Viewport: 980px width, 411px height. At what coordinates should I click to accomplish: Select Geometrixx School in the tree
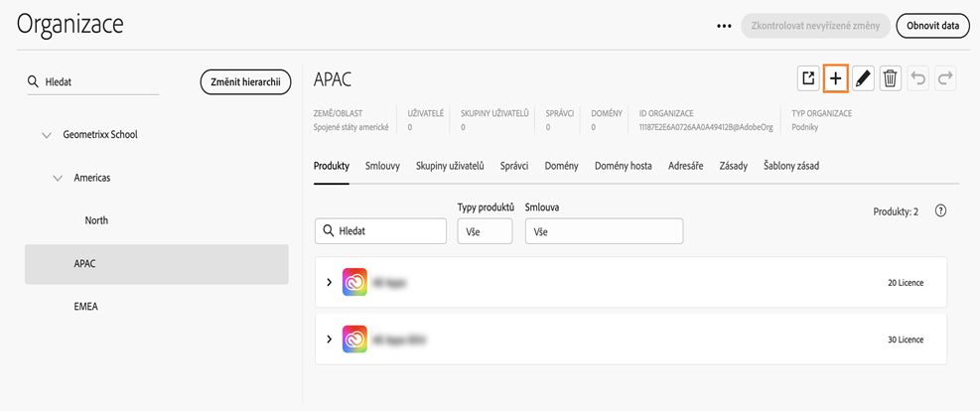pyautogui.click(x=100, y=134)
